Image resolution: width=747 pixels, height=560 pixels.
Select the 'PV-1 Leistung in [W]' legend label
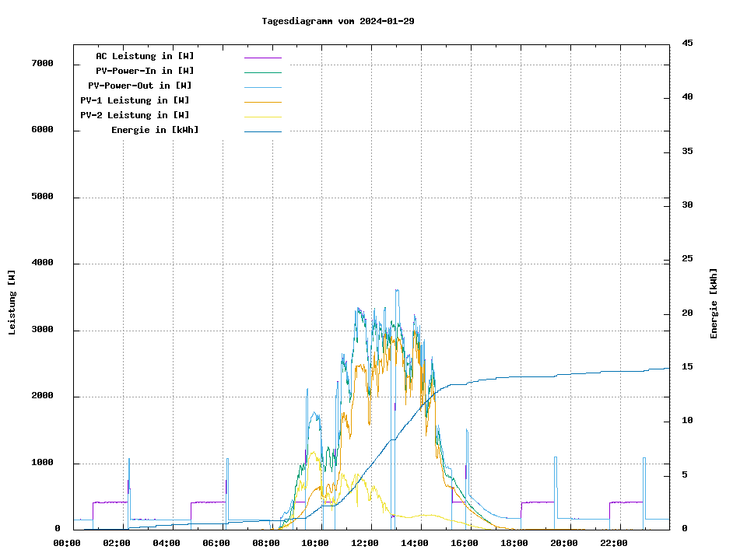(135, 100)
